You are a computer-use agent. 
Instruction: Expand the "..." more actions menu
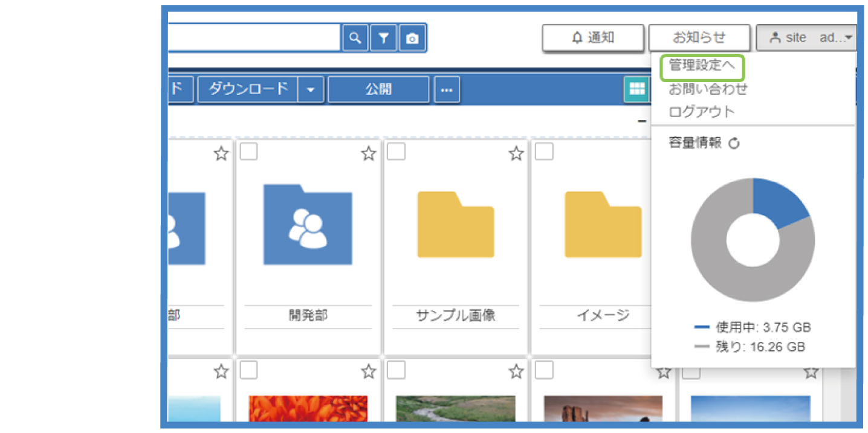(x=447, y=89)
